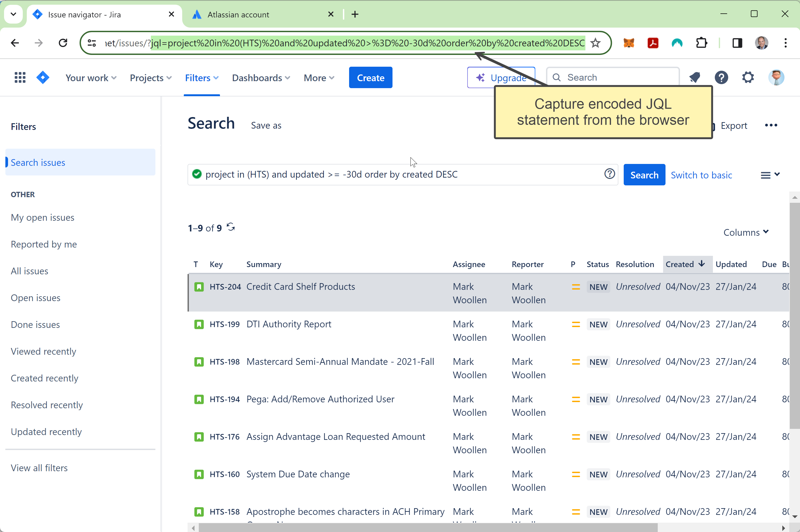The image size is (800, 532).
Task: Click the JQL syntax help icon
Action: coord(609,174)
